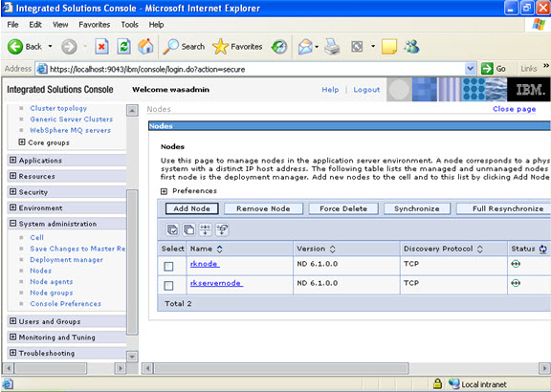Open the Edit menu
The width and height of the screenshot is (551, 392).
click(35, 25)
